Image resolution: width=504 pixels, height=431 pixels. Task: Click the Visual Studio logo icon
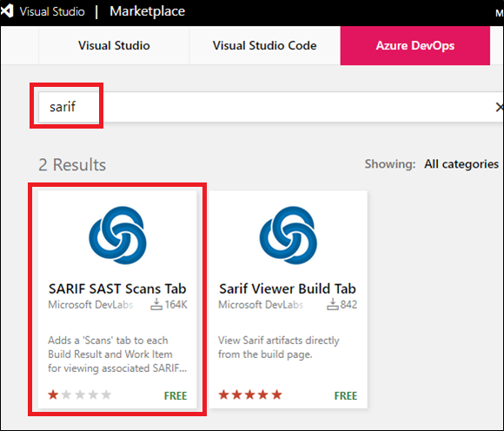(6, 11)
